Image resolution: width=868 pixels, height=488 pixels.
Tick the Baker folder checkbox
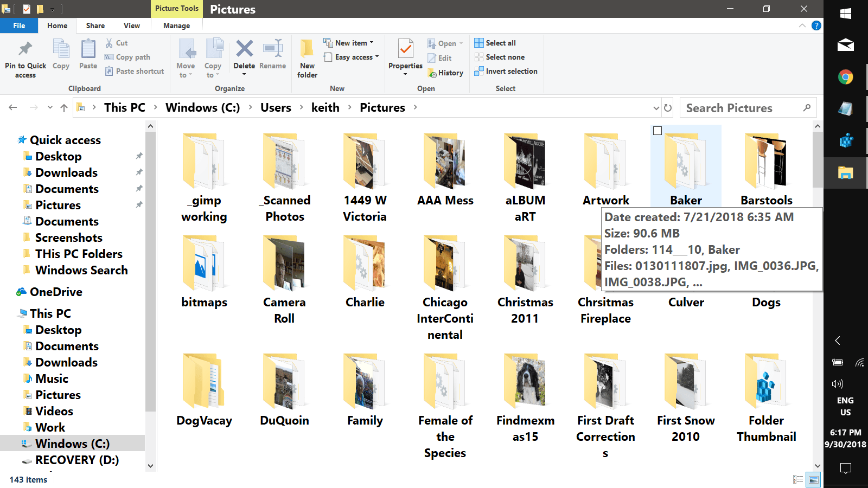pos(658,131)
